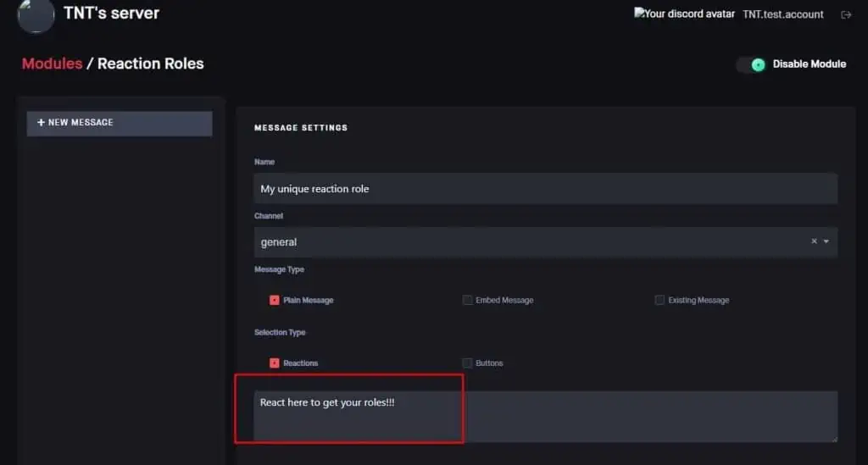Click the resize handle of the message textarea

[833, 437]
